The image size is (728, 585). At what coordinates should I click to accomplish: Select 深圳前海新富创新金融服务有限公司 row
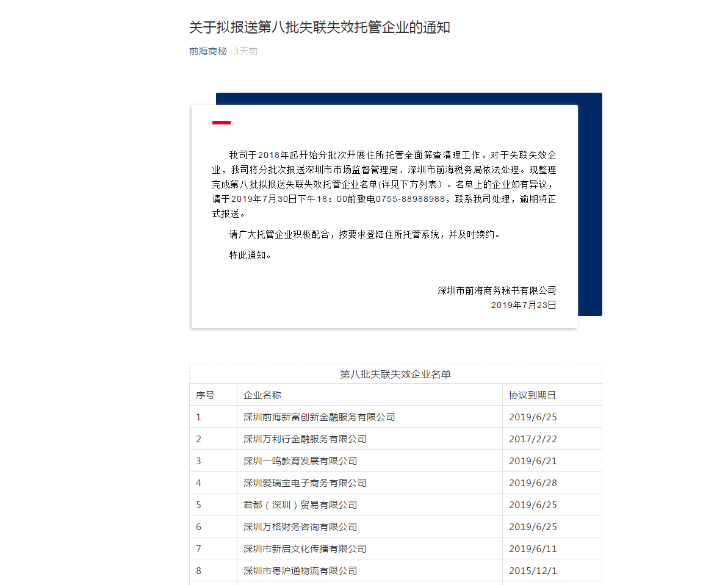(x=395, y=417)
